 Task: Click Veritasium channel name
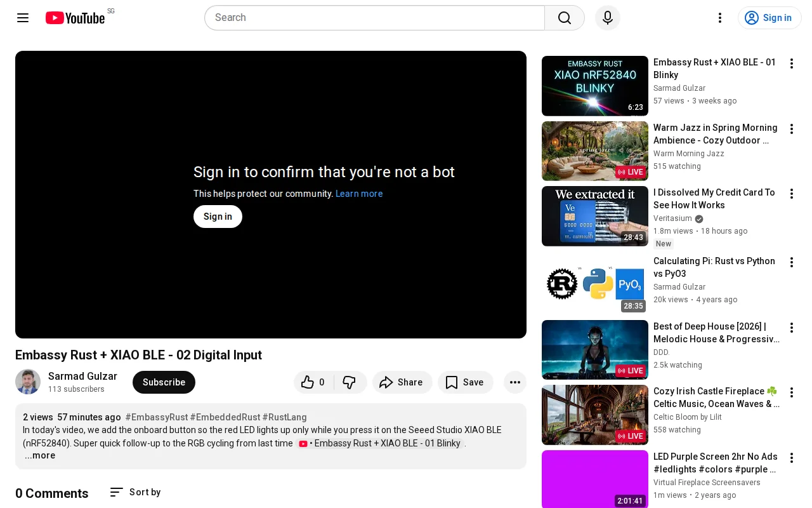pos(672,218)
